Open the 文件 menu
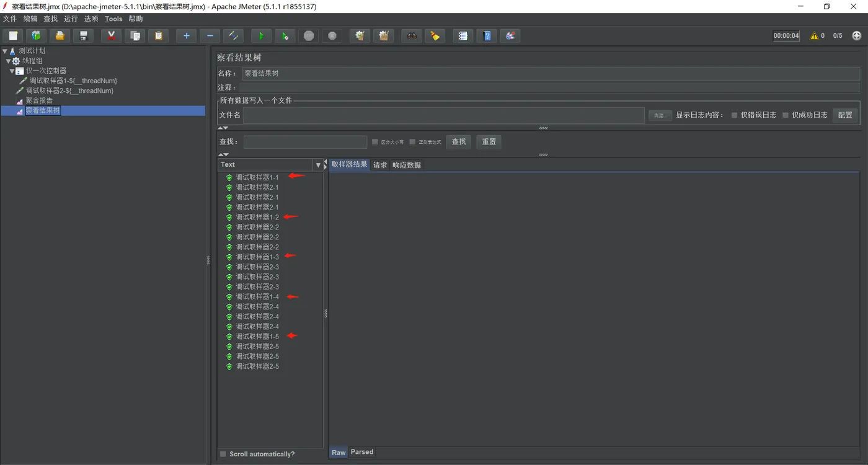 coord(10,19)
